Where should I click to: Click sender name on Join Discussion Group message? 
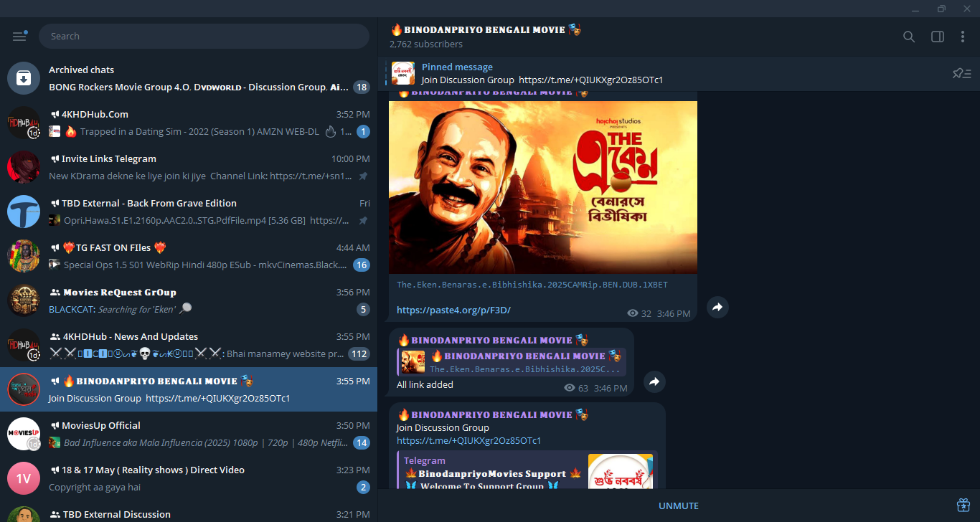(x=493, y=414)
